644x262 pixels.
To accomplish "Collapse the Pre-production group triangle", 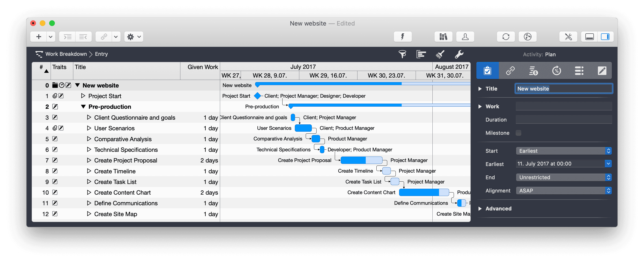I will coord(83,107).
